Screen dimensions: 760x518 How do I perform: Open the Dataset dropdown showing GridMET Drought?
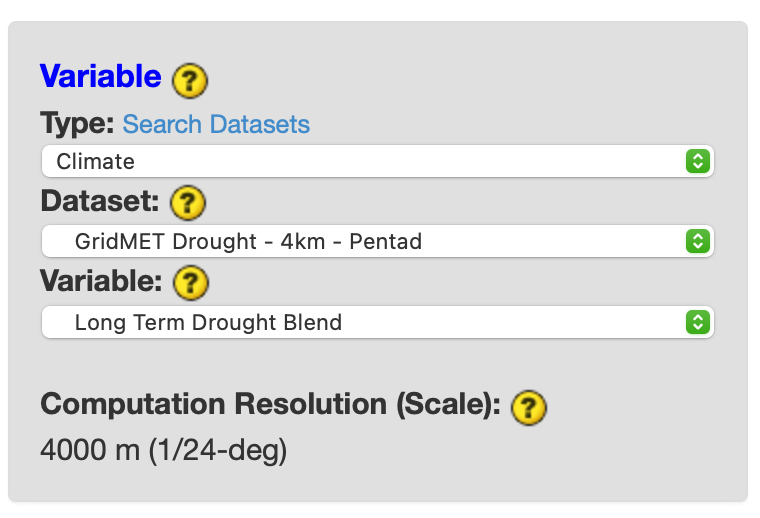pos(377,241)
